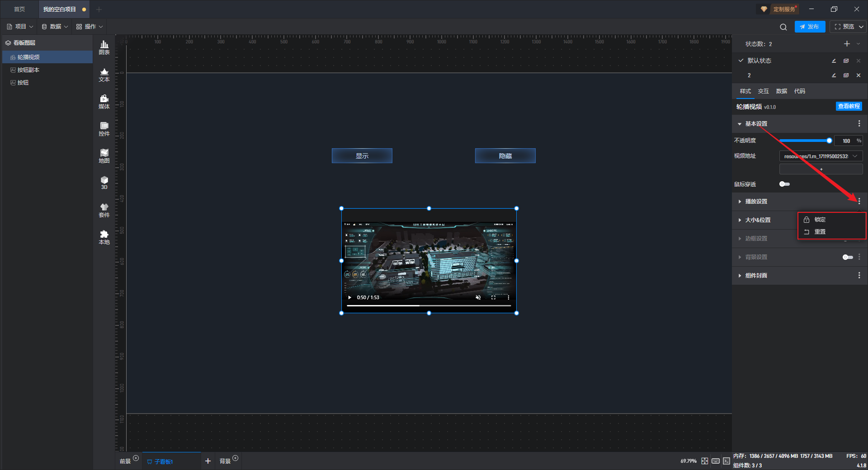Click the 发布 publish button
The width and height of the screenshot is (868, 470).
click(x=810, y=27)
